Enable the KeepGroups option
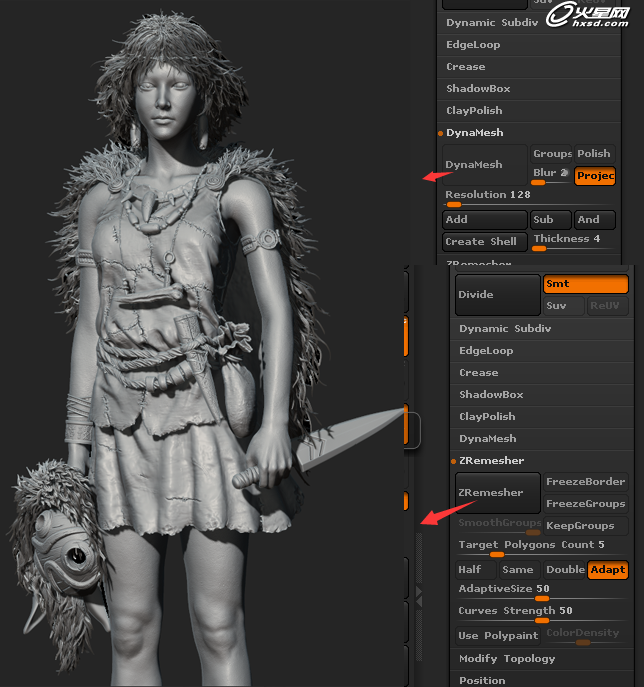 coord(586,526)
